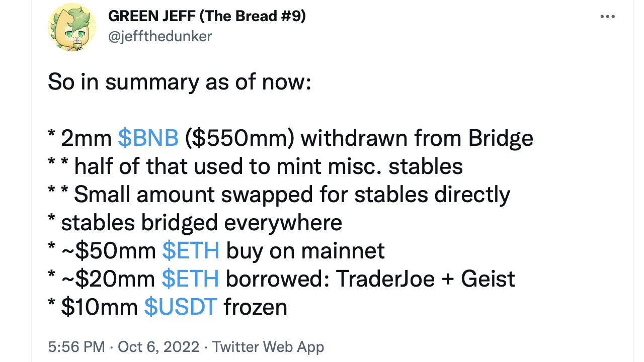This screenshot has height=362, width=644.
Task: Click GREEN JEFF's profile avatar
Action: [72, 27]
